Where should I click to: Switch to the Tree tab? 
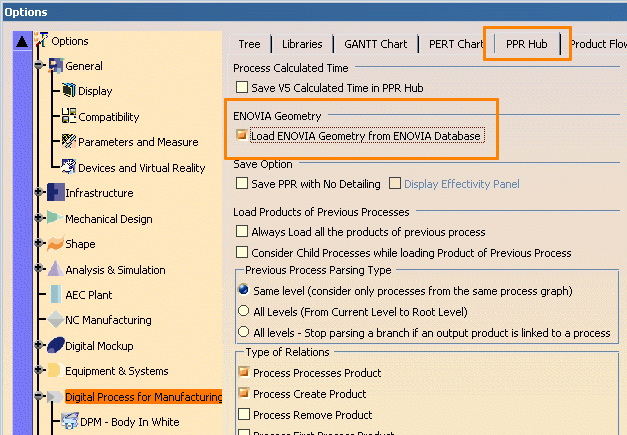click(x=250, y=44)
